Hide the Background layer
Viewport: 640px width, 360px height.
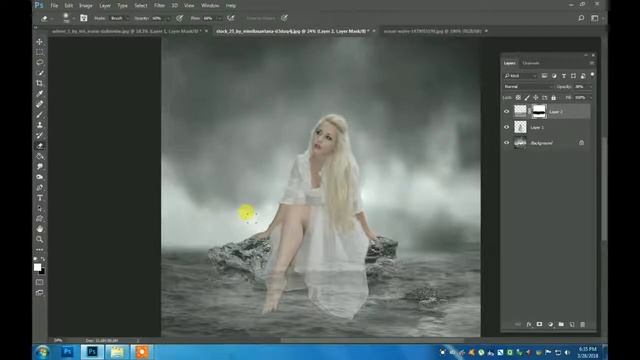coord(507,143)
